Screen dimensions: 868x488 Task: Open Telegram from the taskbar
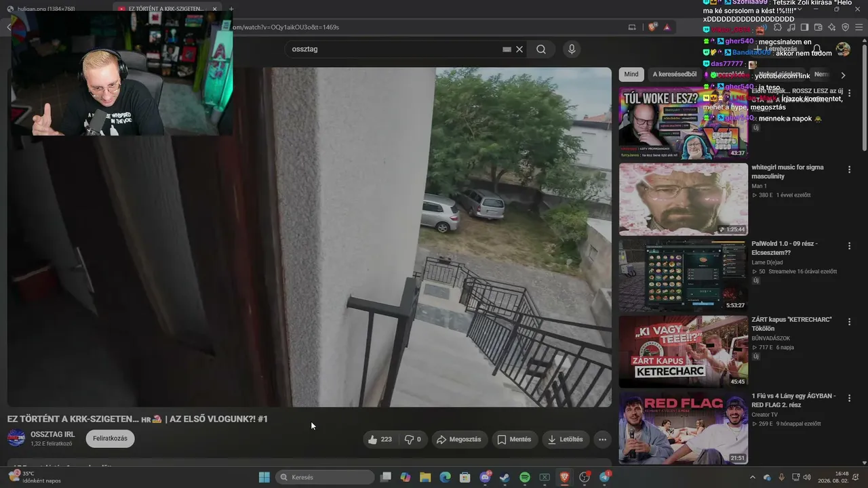tap(604, 477)
